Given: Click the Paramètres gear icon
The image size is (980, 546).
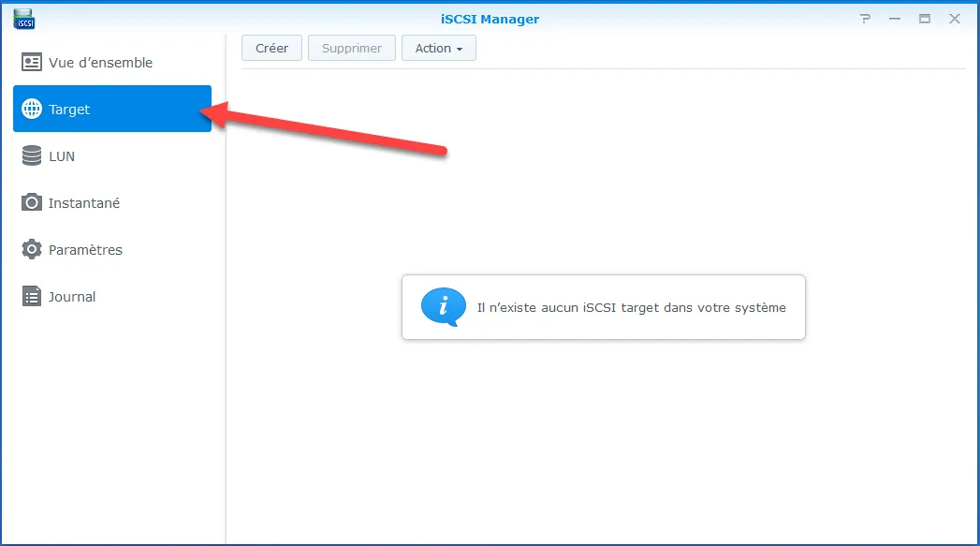Looking at the screenshot, I should pyautogui.click(x=32, y=250).
